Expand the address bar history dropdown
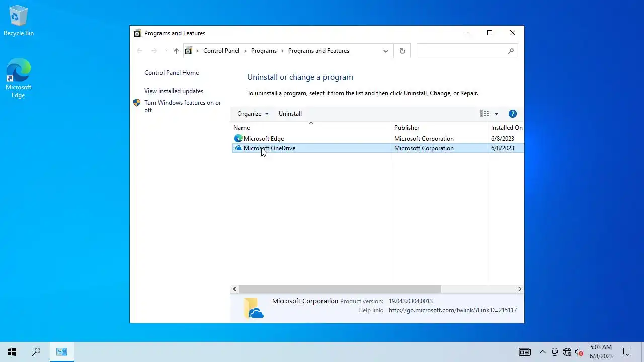Image resolution: width=644 pixels, height=362 pixels. click(386, 51)
